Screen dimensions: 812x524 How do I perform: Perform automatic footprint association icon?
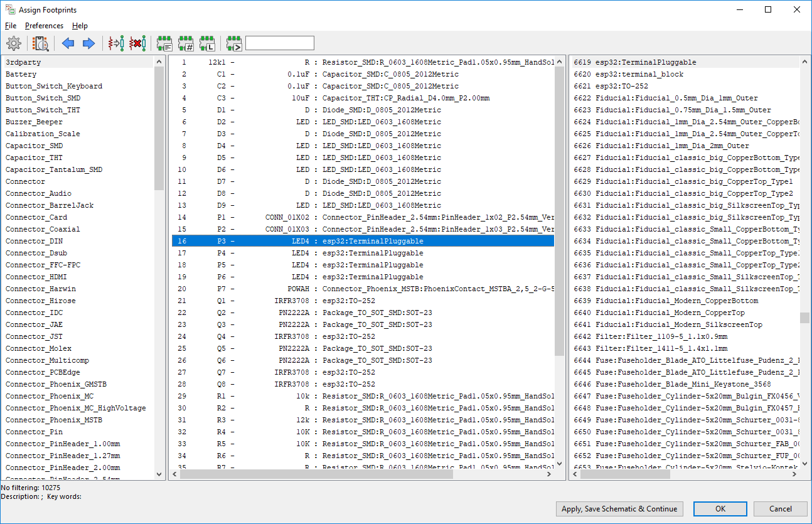[x=116, y=43]
